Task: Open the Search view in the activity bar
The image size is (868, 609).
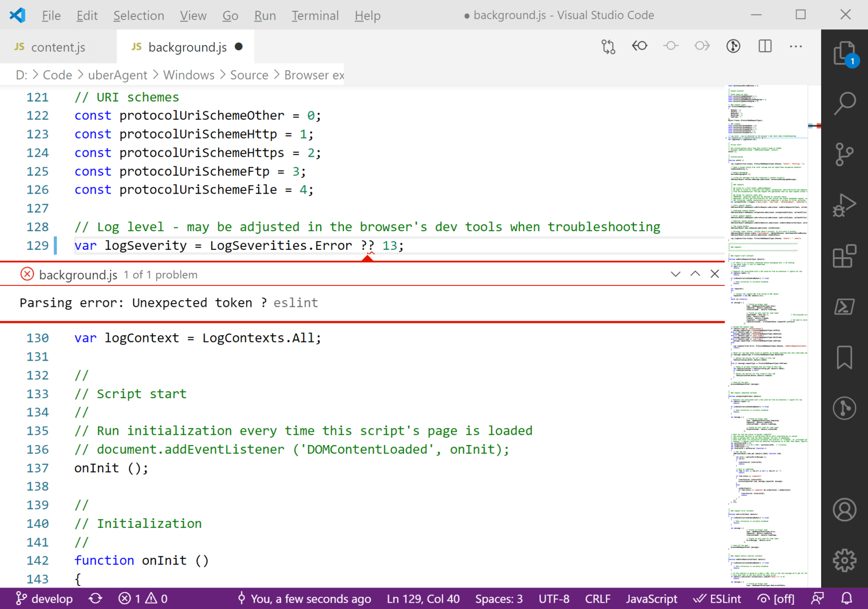Action: (845, 104)
